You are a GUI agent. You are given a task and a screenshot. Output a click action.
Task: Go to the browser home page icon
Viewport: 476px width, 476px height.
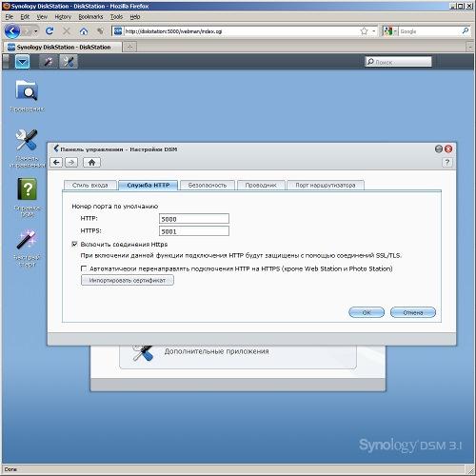click(x=84, y=31)
